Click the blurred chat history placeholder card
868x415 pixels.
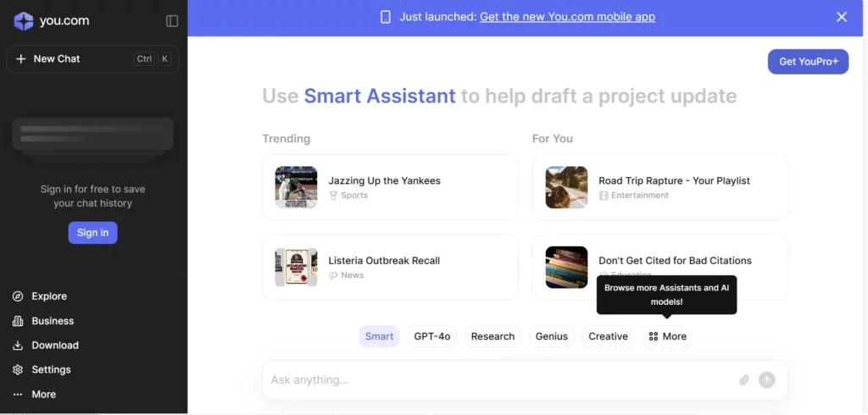point(92,135)
